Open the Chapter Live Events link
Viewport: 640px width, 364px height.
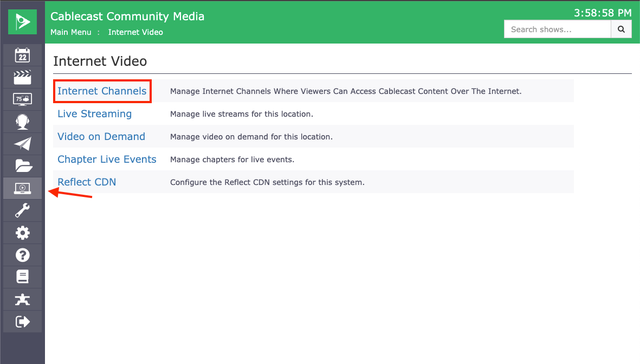tap(107, 159)
